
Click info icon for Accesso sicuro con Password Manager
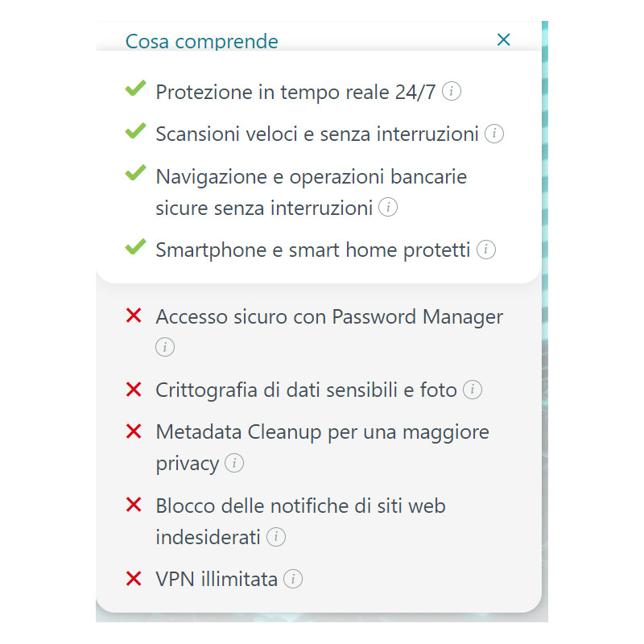[x=165, y=347]
